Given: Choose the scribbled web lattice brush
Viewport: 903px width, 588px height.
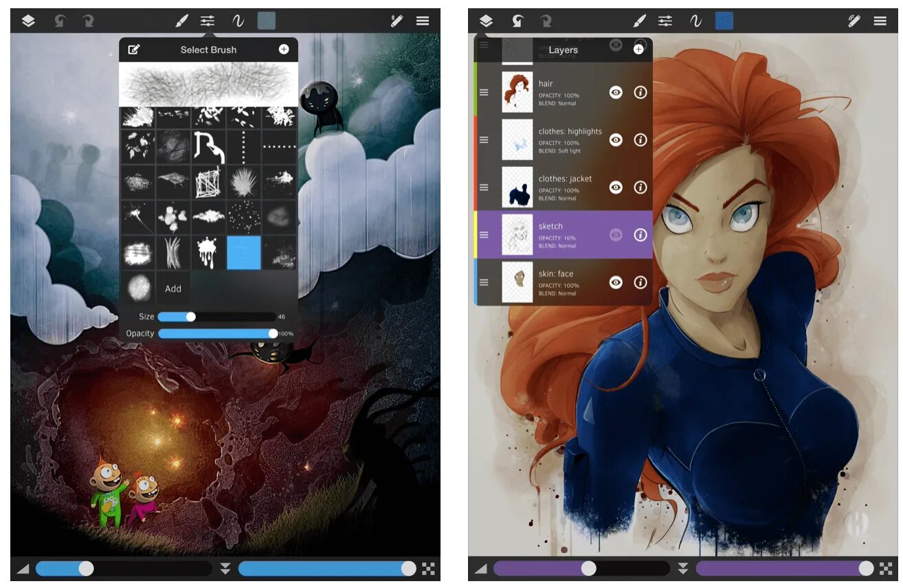Looking at the screenshot, I should [x=208, y=181].
